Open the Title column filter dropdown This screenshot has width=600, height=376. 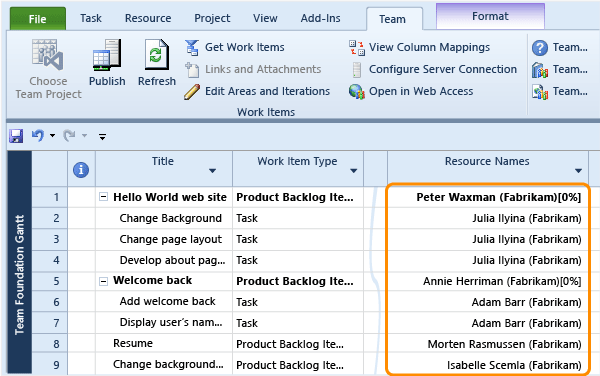[x=212, y=171]
